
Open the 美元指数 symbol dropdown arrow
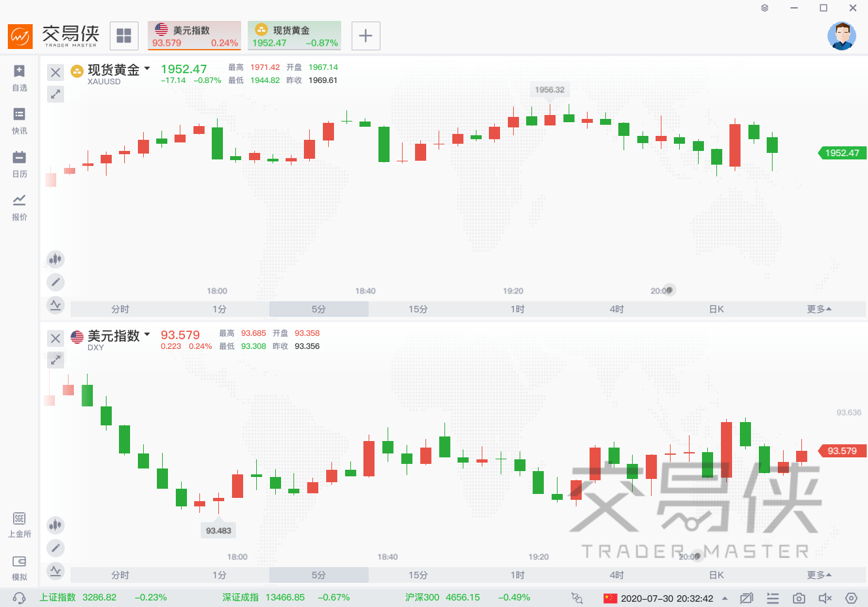(x=147, y=335)
